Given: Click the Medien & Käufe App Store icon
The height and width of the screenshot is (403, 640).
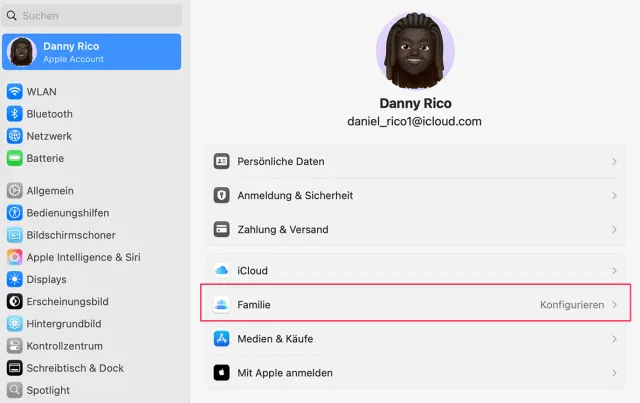Looking at the screenshot, I should [x=222, y=338].
